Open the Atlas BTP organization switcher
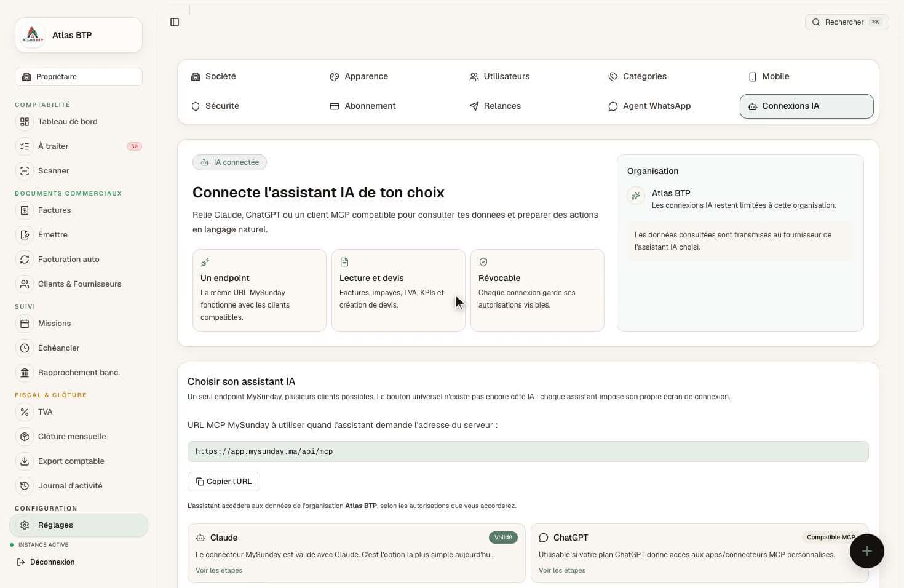 [79, 35]
